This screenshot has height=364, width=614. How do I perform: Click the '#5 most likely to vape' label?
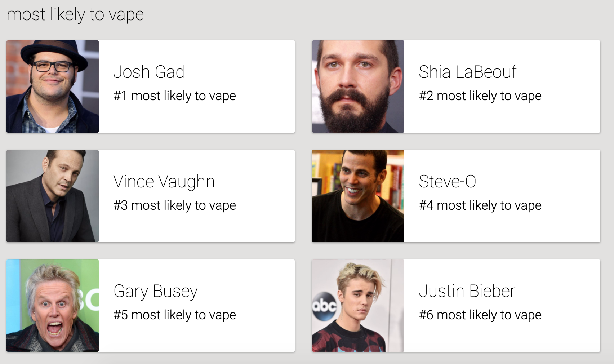175,315
